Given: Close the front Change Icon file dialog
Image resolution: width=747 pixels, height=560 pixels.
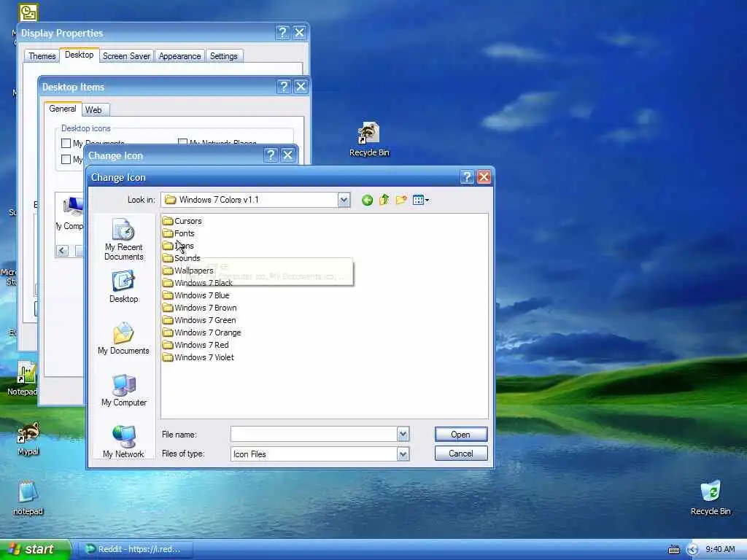Looking at the screenshot, I should (484, 177).
